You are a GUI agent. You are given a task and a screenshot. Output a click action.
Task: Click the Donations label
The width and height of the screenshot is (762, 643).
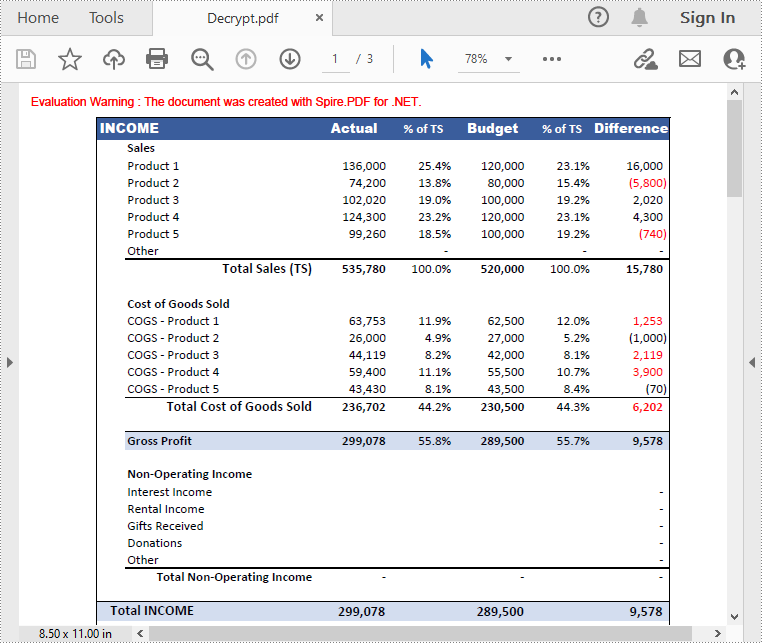pos(155,543)
